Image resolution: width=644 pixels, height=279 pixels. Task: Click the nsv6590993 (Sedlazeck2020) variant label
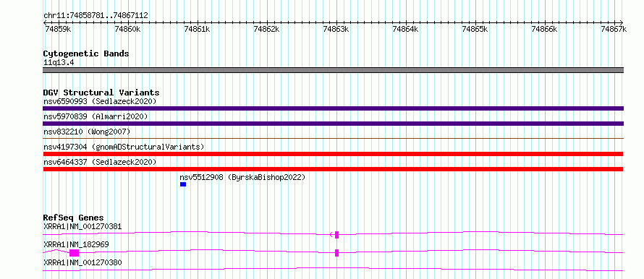point(100,101)
